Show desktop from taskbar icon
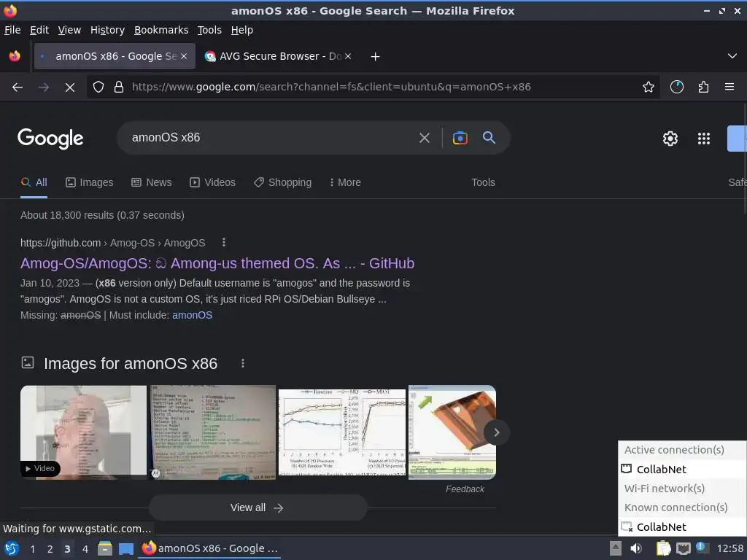 click(125, 549)
